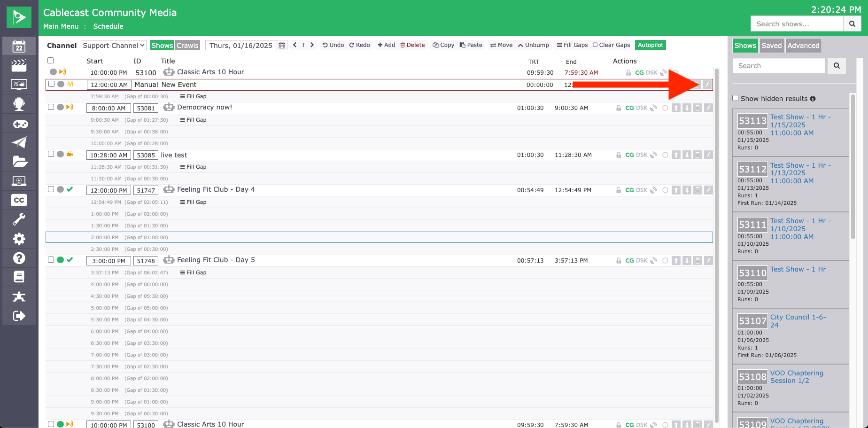Click the Move toolbar button
This screenshot has width=868, height=428.
502,45
